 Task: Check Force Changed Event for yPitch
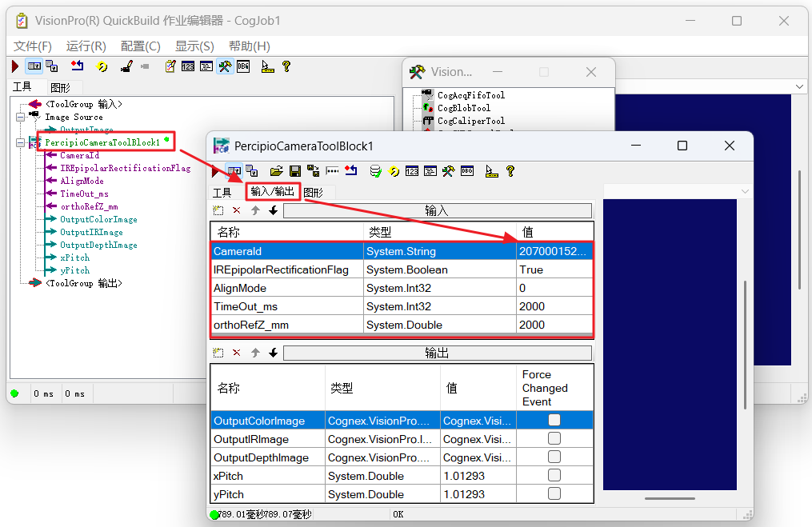(554, 493)
